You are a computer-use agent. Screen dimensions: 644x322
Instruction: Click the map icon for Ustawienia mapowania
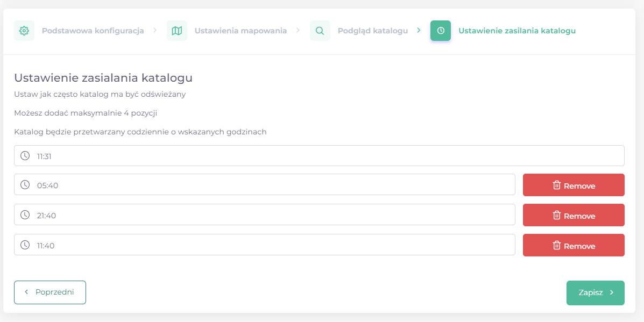coord(177,31)
